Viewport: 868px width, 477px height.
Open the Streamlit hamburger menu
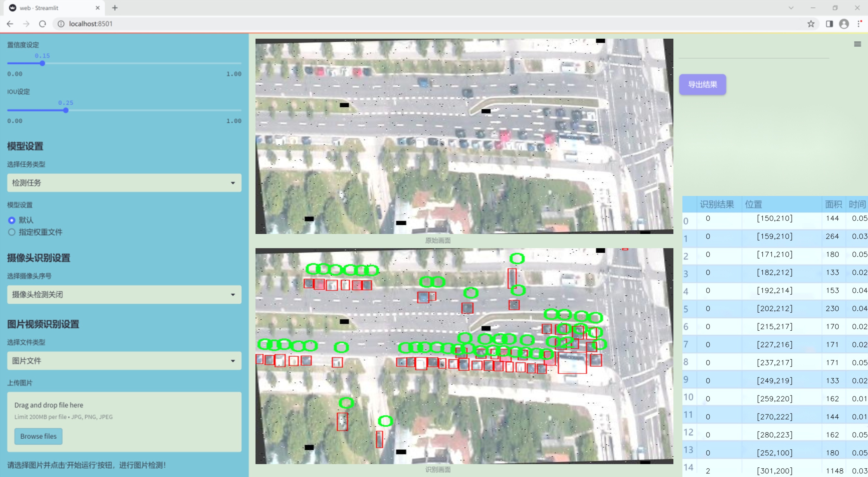(x=857, y=44)
